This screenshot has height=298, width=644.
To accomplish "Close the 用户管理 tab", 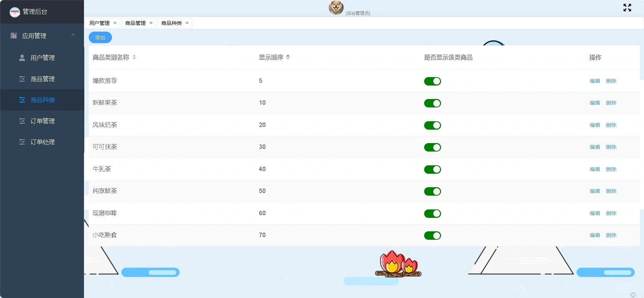I will [x=115, y=23].
